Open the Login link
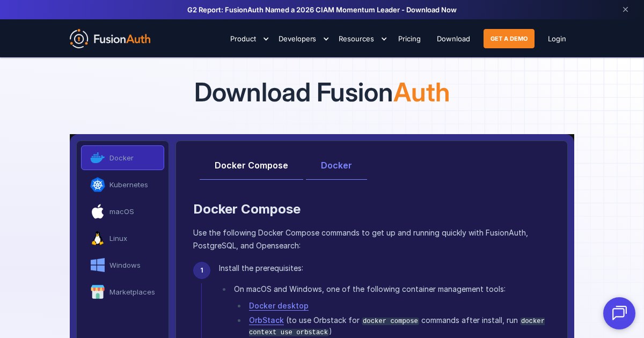 557,39
